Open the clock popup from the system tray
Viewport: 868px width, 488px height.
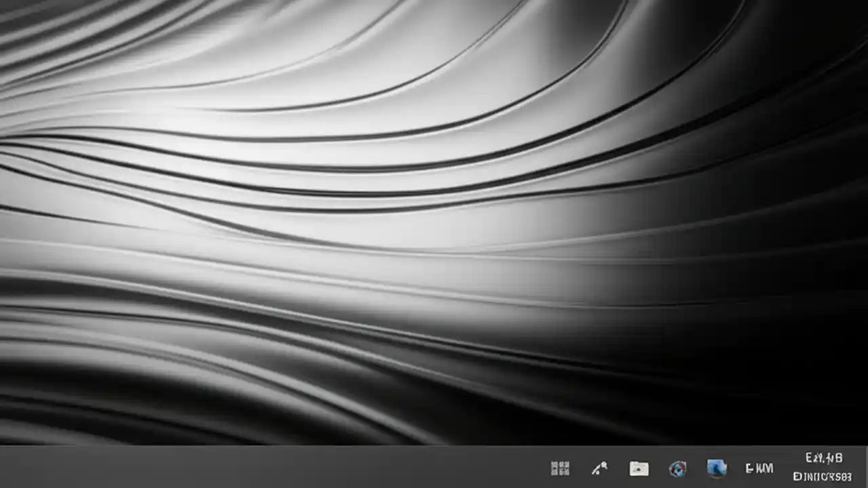pos(824,458)
